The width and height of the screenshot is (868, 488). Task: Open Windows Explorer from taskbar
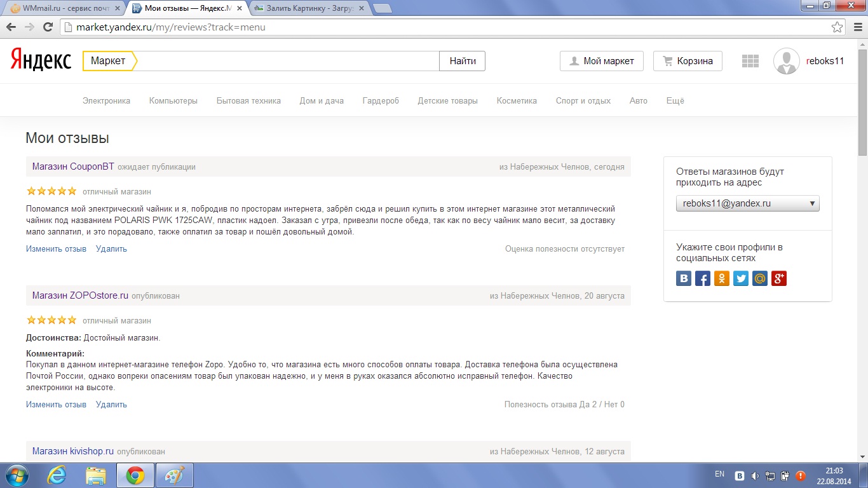pos(96,475)
